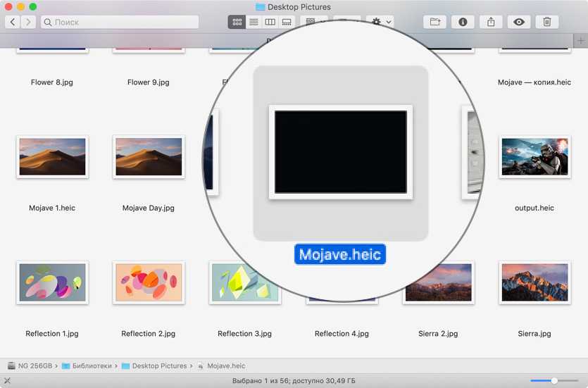
Task: Switch to list view mode
Action: tap(254, 22)
